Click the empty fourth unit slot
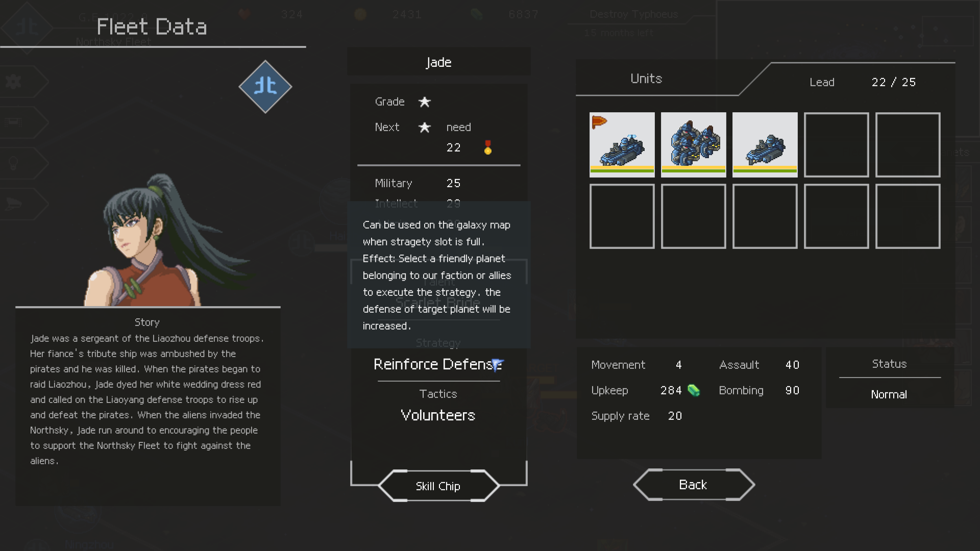Image resolution: width=980 pixels, height=551 pixels. 836,144
